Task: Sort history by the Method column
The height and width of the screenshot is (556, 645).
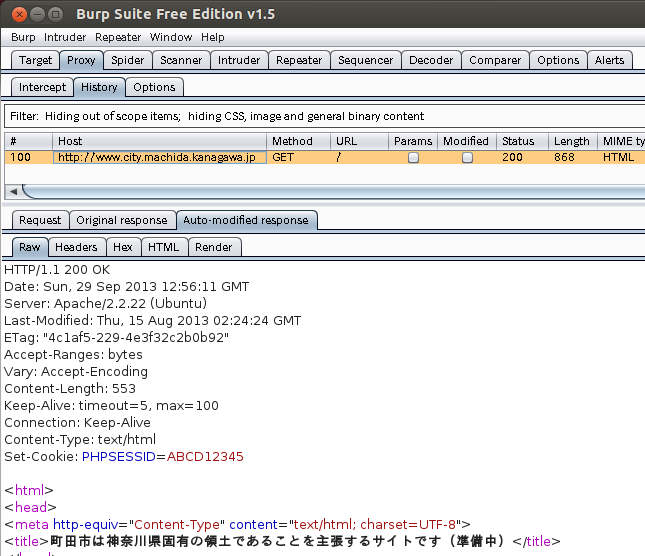Action: (298, 141)
